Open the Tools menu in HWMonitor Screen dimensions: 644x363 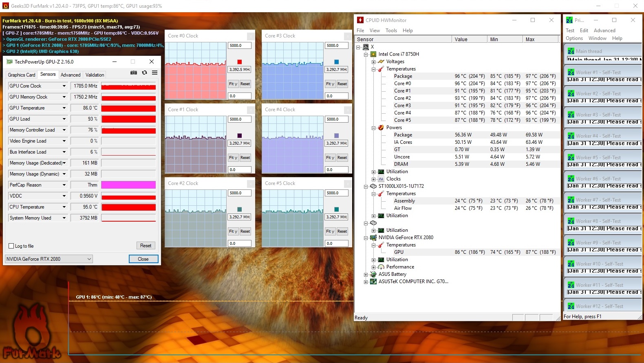[x=391, y=31]
